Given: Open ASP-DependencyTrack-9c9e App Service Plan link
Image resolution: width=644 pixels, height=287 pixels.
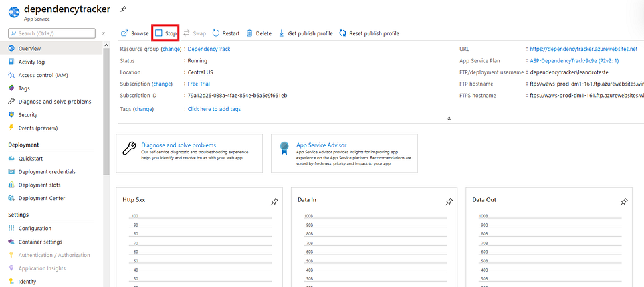Looking at the screenshot, I should click(x=574, y=61).
